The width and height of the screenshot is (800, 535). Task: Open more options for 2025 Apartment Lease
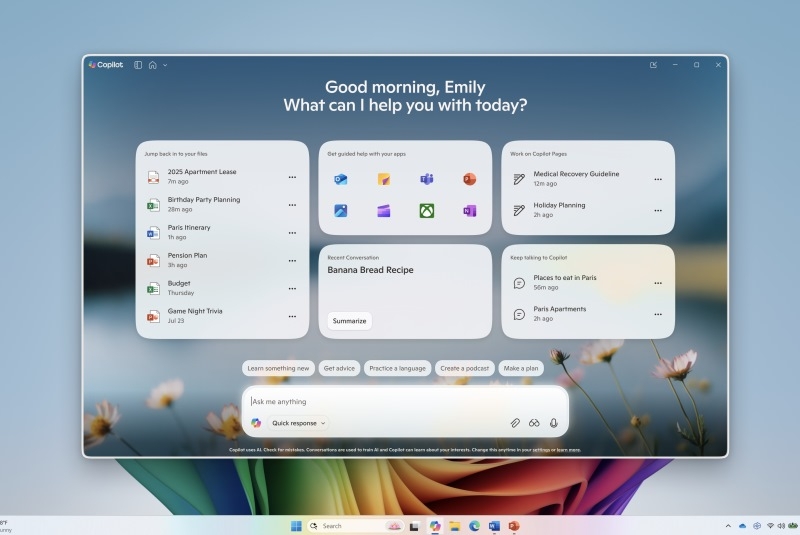click(292, 177)
